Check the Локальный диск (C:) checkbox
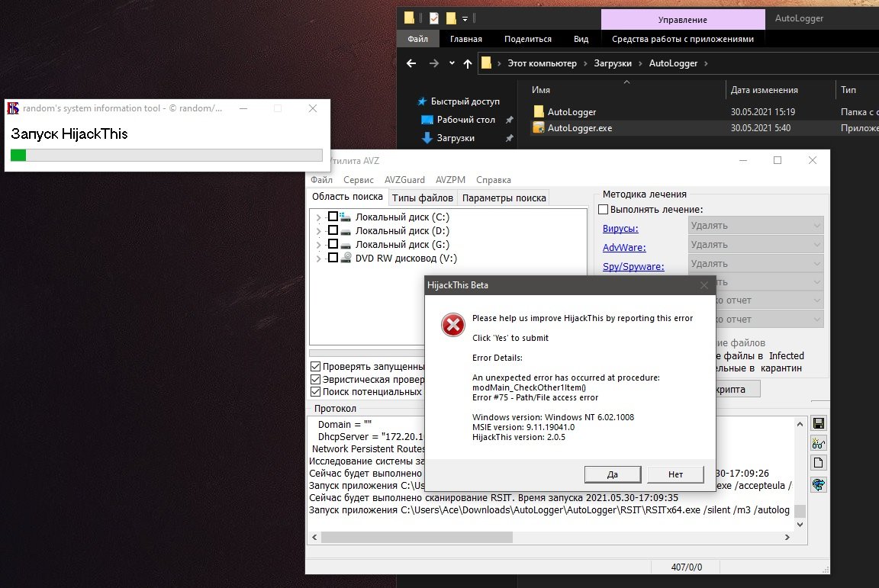The height and width of the screenshot is (588, 879). (x=333, y=217)
